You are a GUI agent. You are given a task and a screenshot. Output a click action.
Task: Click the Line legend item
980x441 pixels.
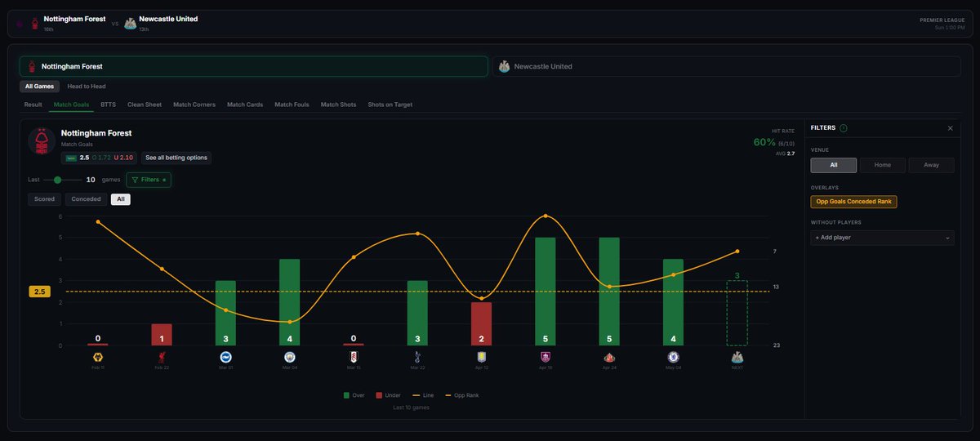(423, 395)
